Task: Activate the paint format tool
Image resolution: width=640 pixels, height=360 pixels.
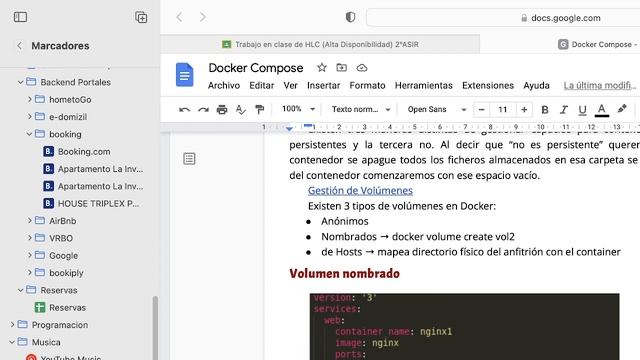Action: [260, 109]
